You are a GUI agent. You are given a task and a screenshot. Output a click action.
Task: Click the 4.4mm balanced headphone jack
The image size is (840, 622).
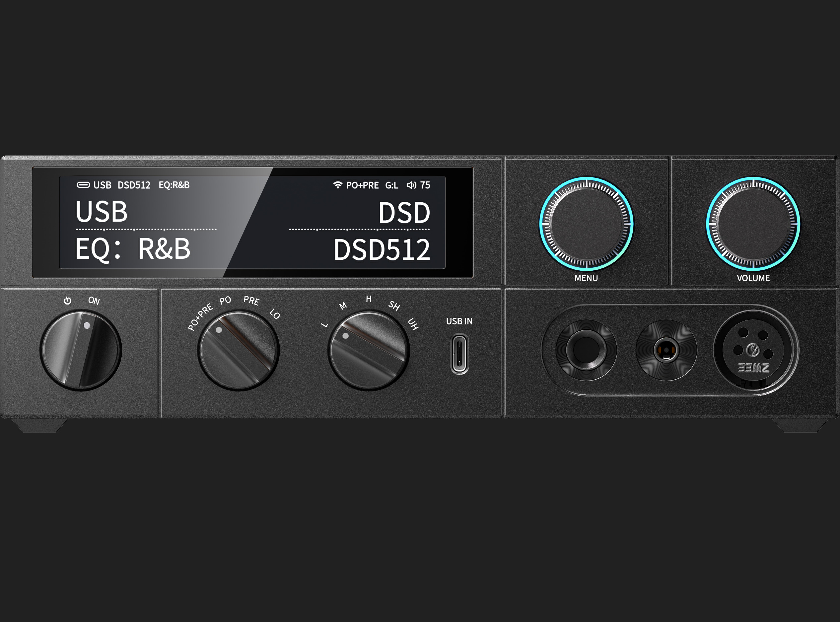(x=666, y=350)
